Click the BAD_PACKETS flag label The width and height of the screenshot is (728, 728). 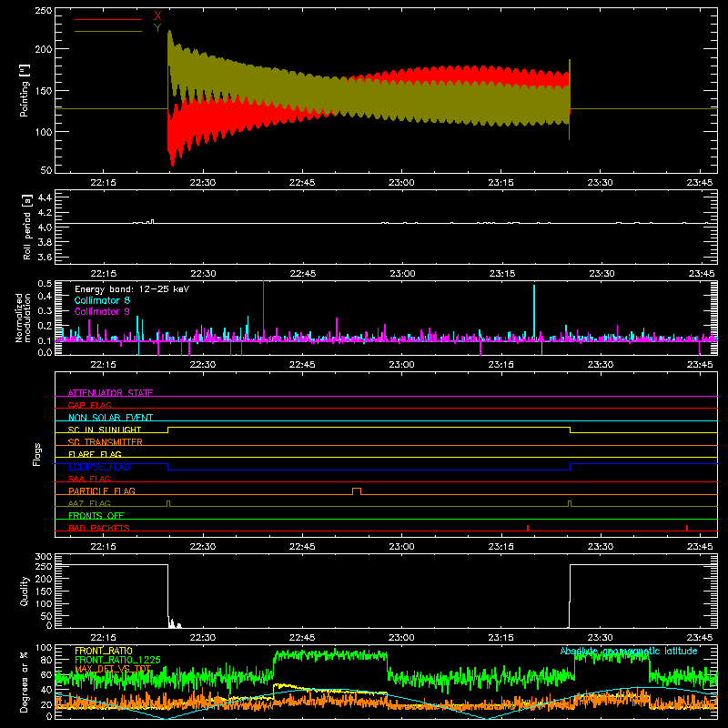[99, 528]
